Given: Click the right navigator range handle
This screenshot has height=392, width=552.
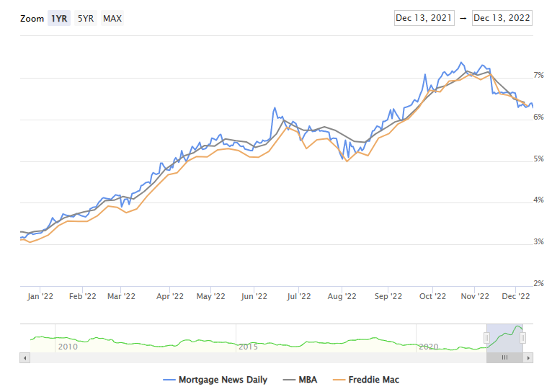Looking at the screenshot, I should [x=522, y=338].
